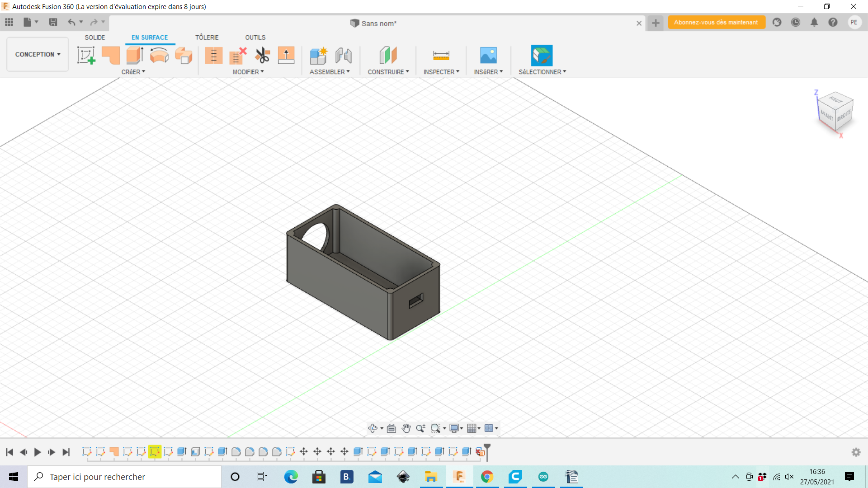Click the offset plane Construire icon
Screen dimensions: 868x488
pyautogui.click(x=388, y=56)
